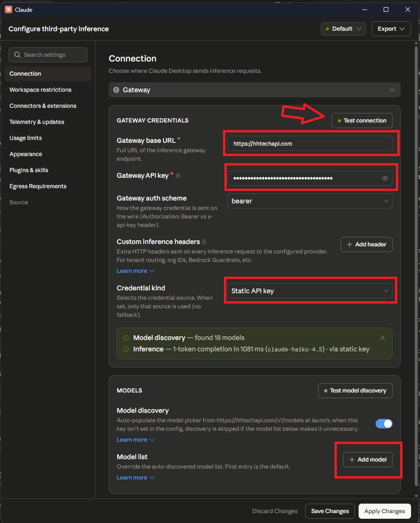Click the globe icon beside Gateway
420x523 pixels.
pyautogui.click(x=116, y=90)
